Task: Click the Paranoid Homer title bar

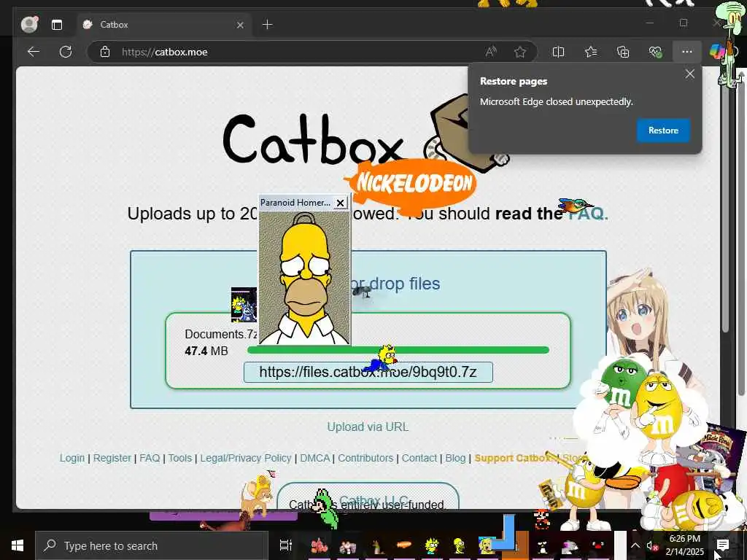Action: (296, 203)
